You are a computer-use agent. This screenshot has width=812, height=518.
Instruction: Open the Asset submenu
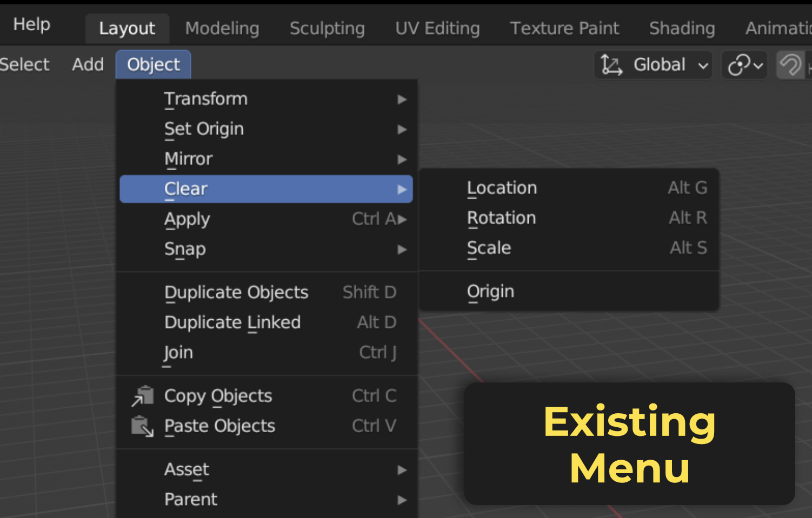(x=267, y=469)
